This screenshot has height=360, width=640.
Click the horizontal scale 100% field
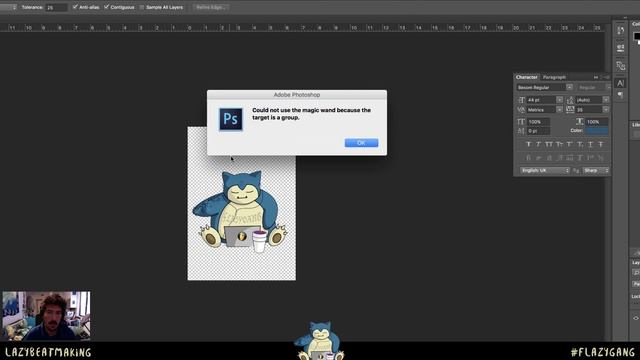tap(597, 122)
